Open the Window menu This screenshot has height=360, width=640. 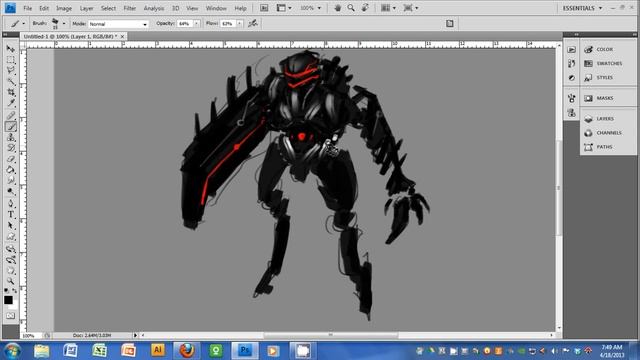216,8
